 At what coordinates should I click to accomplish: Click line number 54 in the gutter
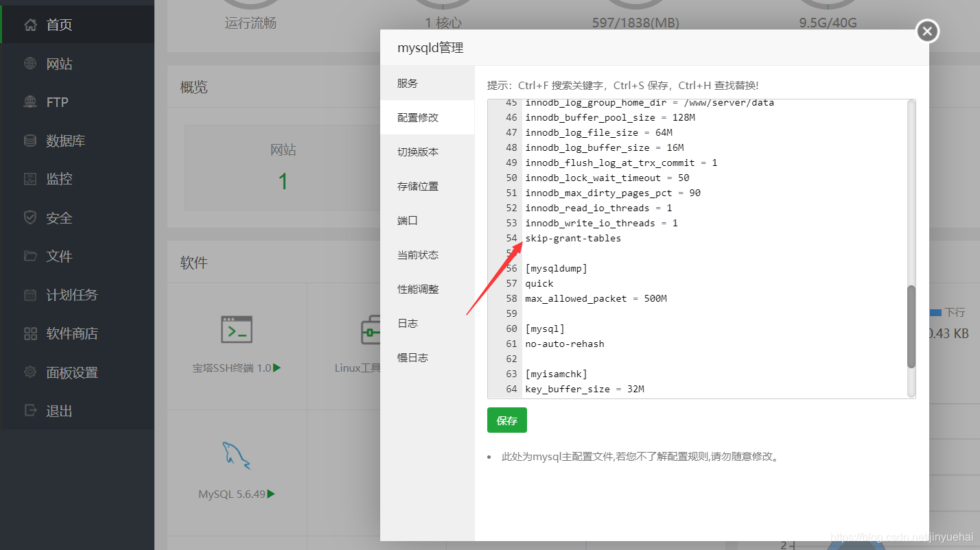[x=511, y=238]
